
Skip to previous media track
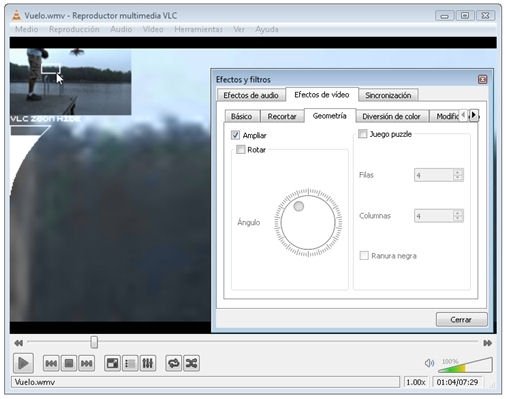pyautogui.click(x=51, y=363)
